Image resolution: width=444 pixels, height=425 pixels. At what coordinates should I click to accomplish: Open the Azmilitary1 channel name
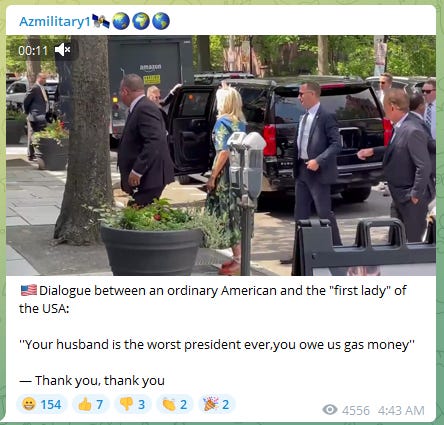[55, 22]
